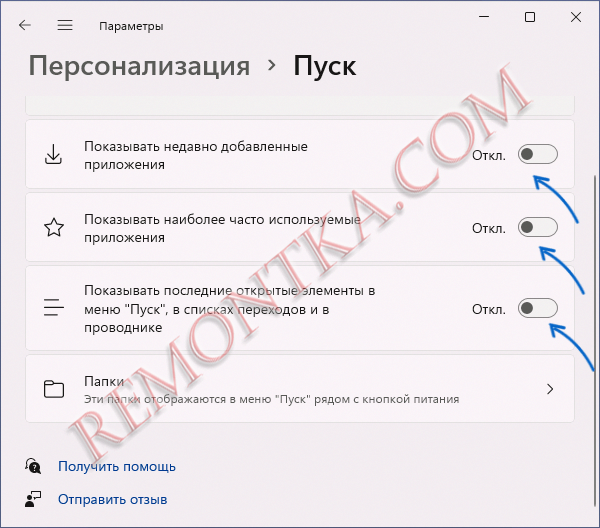
Task: Click the folder icon in Папки row
Action: (54, 389)
